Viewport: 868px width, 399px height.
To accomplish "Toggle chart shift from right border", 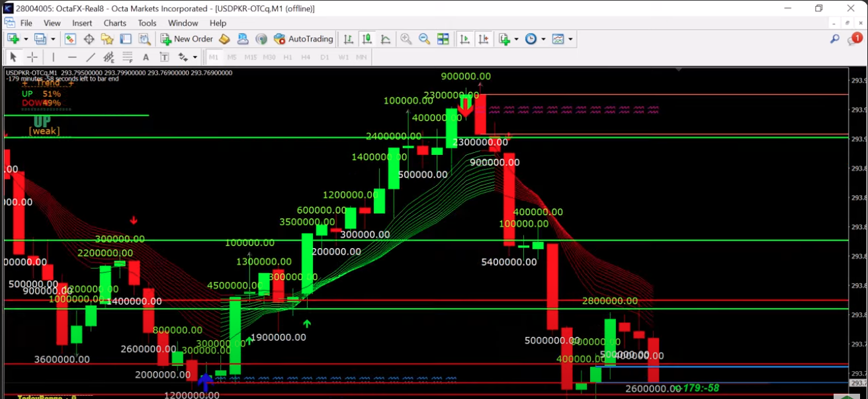I will point(484,39).
